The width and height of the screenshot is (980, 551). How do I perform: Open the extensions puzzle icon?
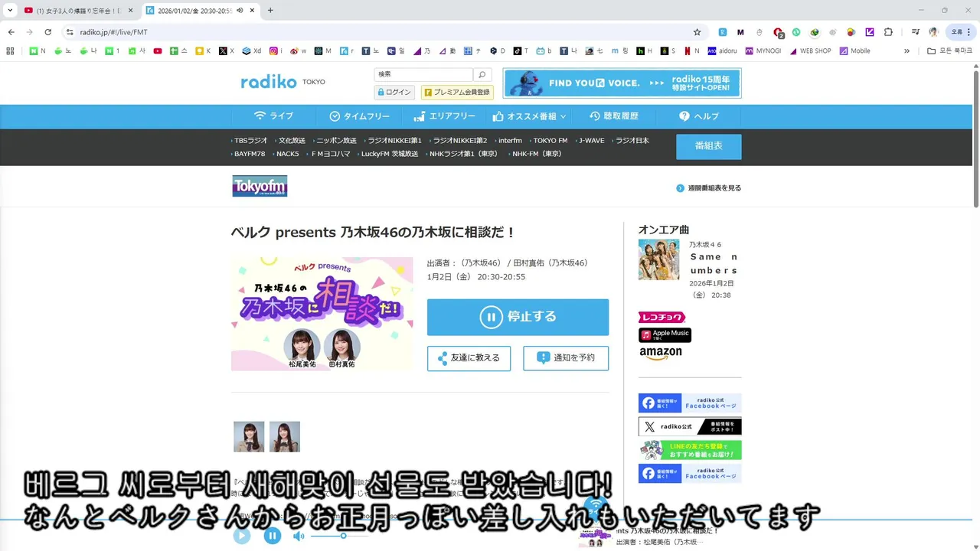(888, 32)
